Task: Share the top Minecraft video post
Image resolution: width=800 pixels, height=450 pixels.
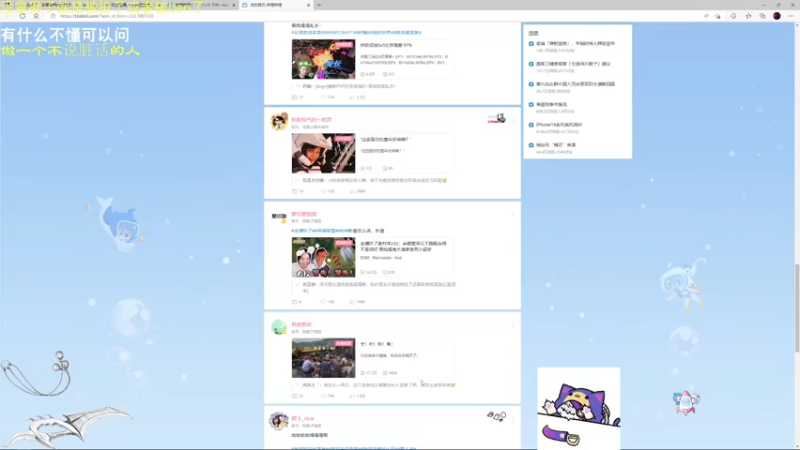Action: (297, 97)
